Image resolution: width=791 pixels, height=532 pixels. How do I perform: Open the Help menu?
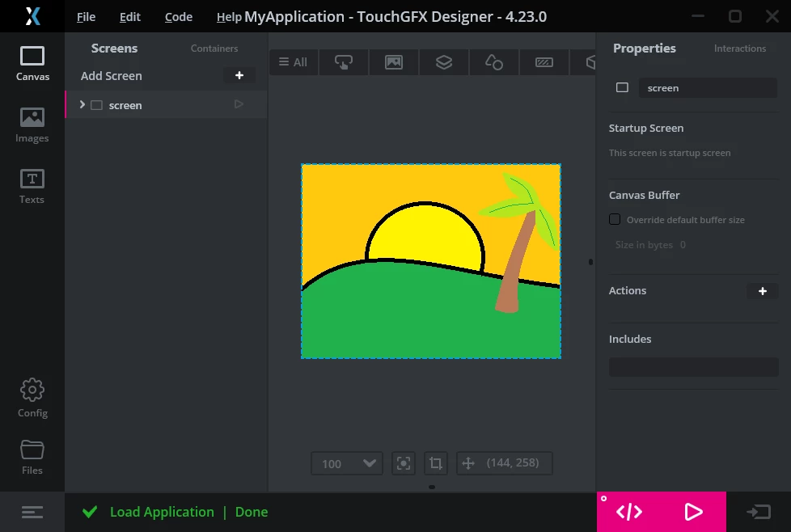(x=229, y=17)
